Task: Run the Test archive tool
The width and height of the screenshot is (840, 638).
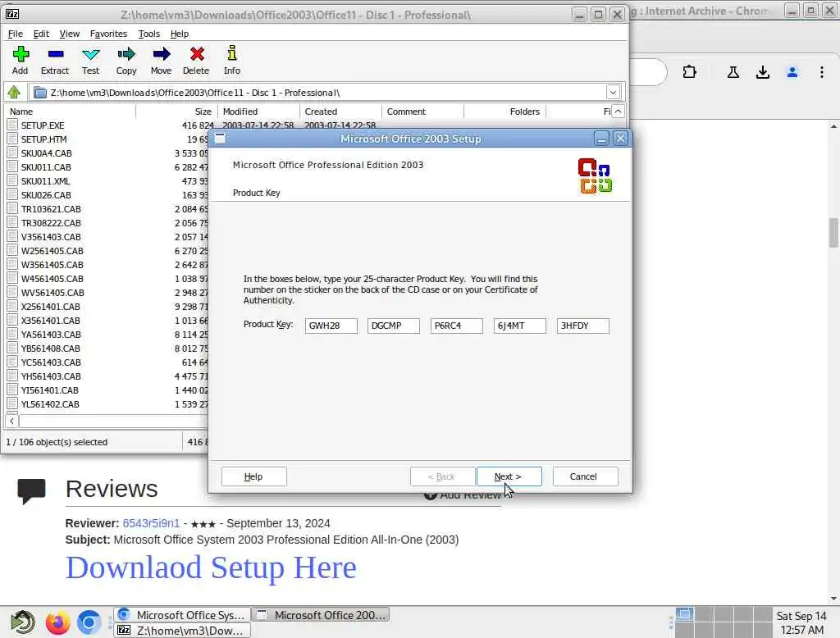Action: (x=90, y=60)
